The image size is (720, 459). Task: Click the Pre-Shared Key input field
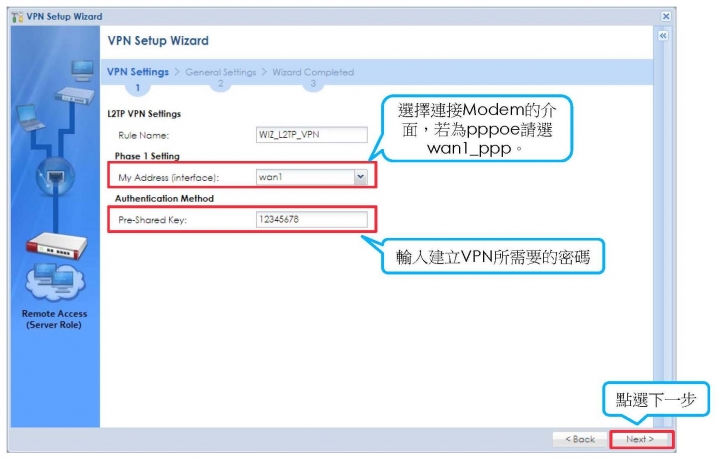(x=312, y=219)
